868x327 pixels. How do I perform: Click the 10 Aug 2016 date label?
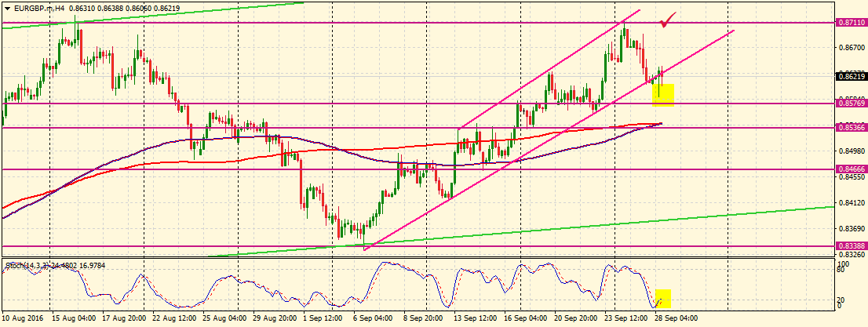(x=22, y=318)
